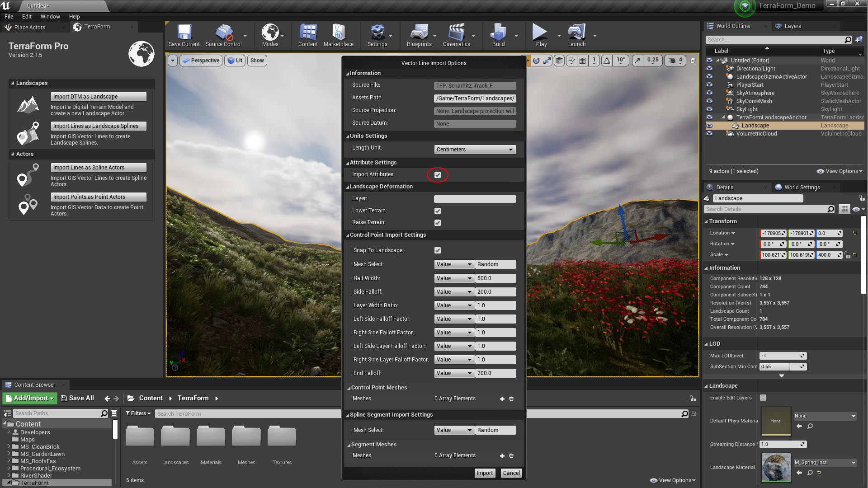The height and width of the screenshot is (488, 868).
Task: Click Save Current toolbar icon
Action: (184, 36)
